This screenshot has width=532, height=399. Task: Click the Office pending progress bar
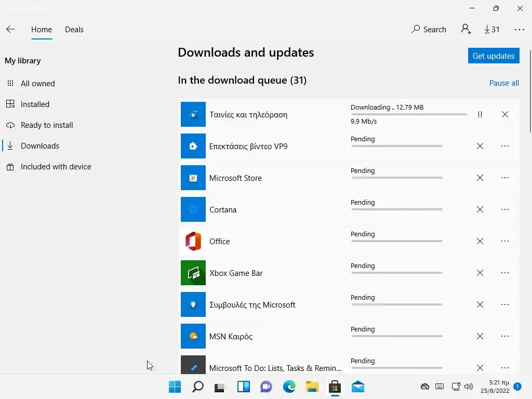pos(396,241)
